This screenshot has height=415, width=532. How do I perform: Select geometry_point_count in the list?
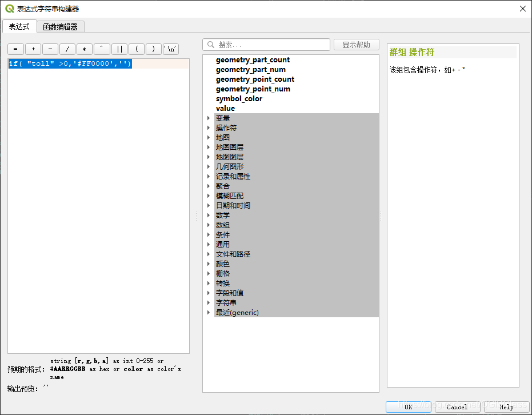point(255,79)
